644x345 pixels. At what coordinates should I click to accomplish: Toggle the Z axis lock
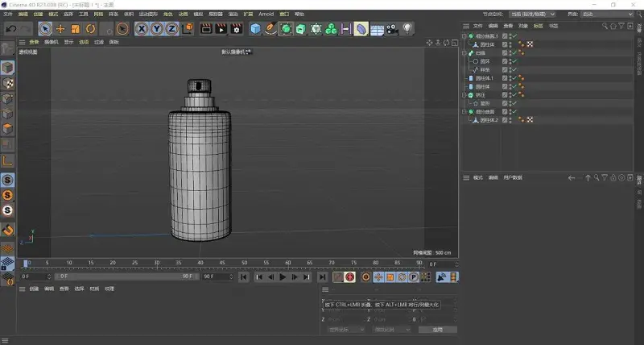pyautogui.click(x=171, y=29)
